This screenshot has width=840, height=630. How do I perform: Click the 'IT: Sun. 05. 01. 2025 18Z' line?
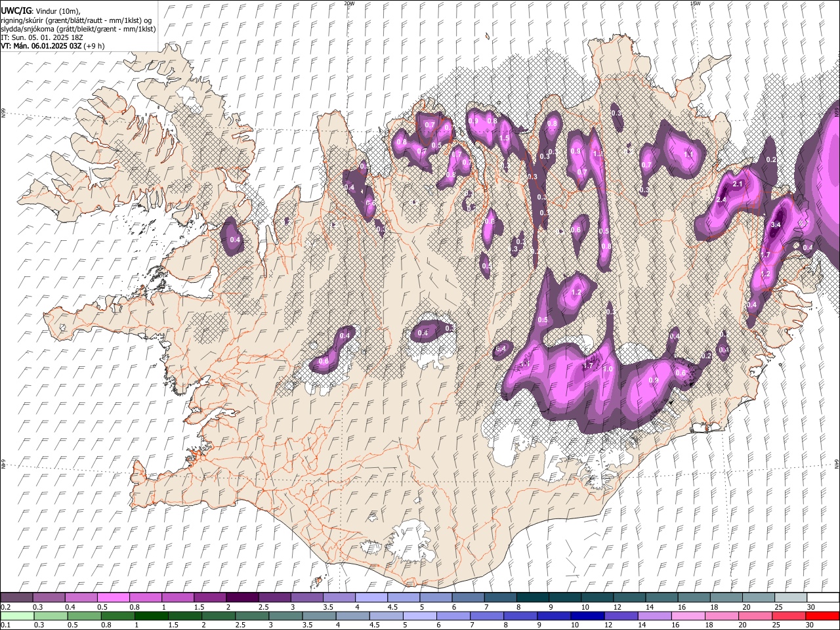41,37
